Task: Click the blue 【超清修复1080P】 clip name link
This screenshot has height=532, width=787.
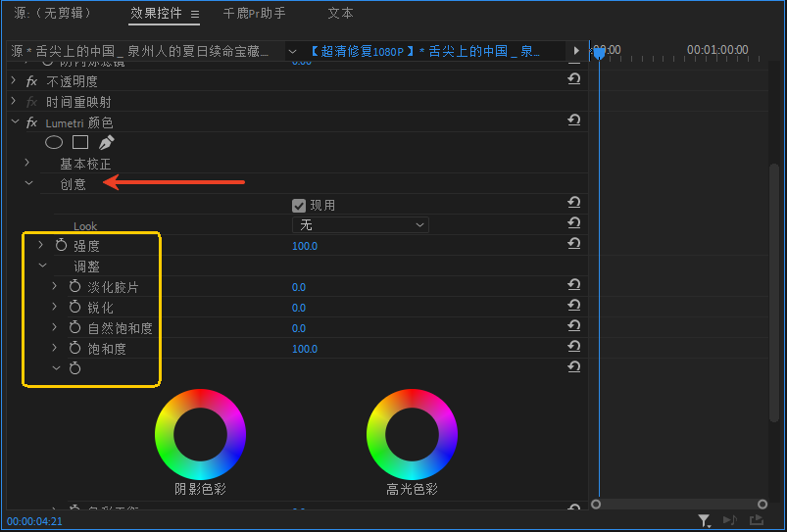Action: click(425, 51)
